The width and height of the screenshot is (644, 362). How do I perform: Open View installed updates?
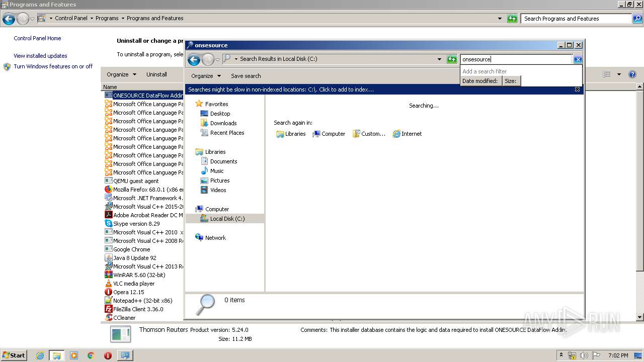[40, 56]
